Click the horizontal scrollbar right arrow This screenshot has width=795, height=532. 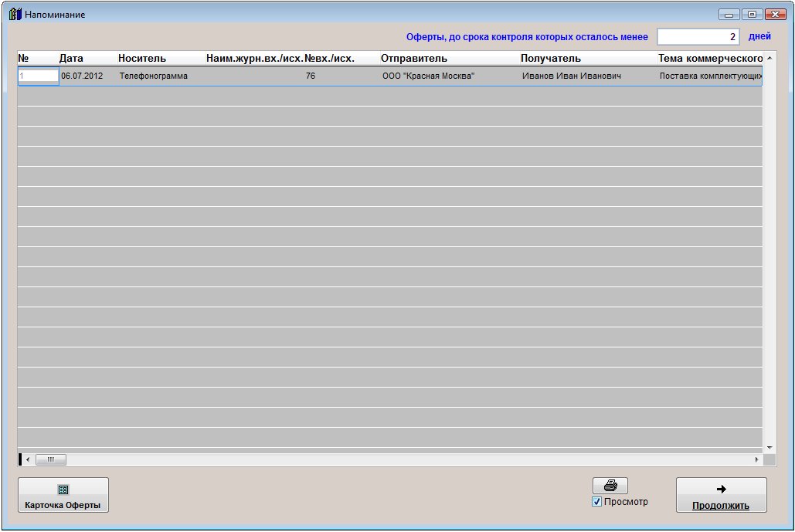756,459
